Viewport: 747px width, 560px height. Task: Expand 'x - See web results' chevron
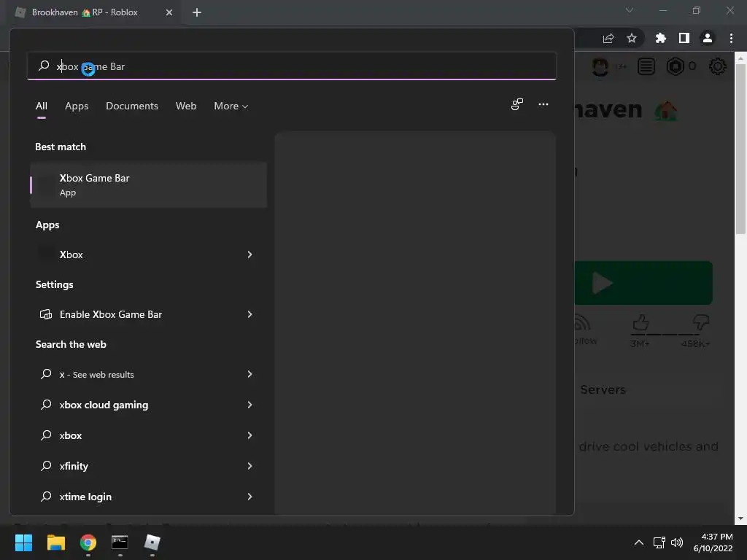coord(249,374)
